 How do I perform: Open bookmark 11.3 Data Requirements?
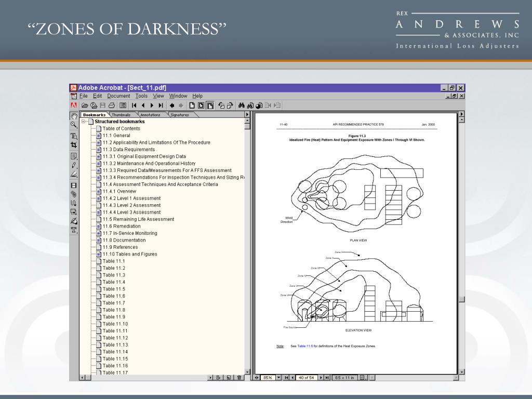(x=129, y=149)
